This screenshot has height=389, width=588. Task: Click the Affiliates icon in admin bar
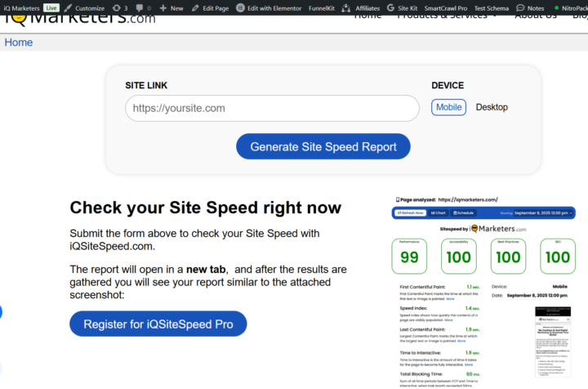pyautogui.click(x=346, y=8)
